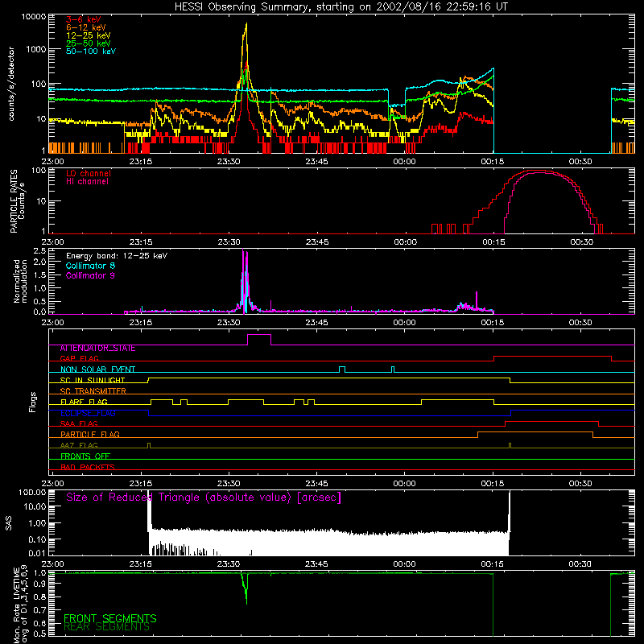Select the cyan 50-100 keV legend label
This screenshot has width=644, height=644.
coord(91,52)
